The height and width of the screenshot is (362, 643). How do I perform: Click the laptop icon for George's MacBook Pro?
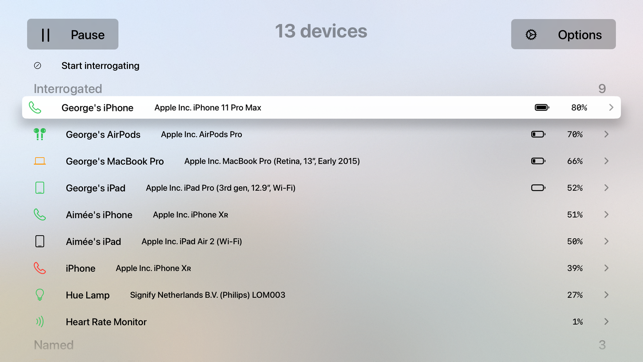tap(40, 161)
